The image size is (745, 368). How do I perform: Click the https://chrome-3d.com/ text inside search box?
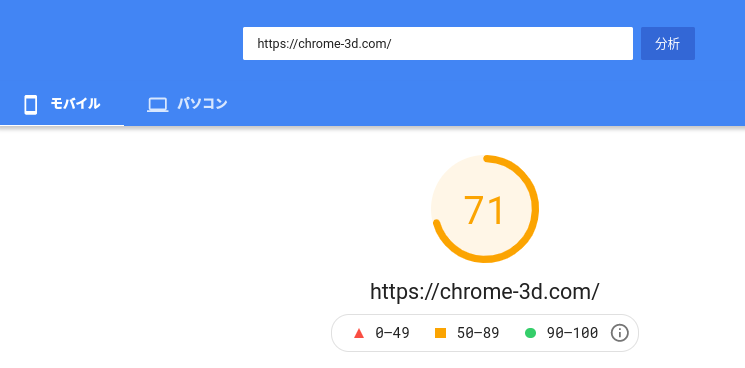[324, 44]
